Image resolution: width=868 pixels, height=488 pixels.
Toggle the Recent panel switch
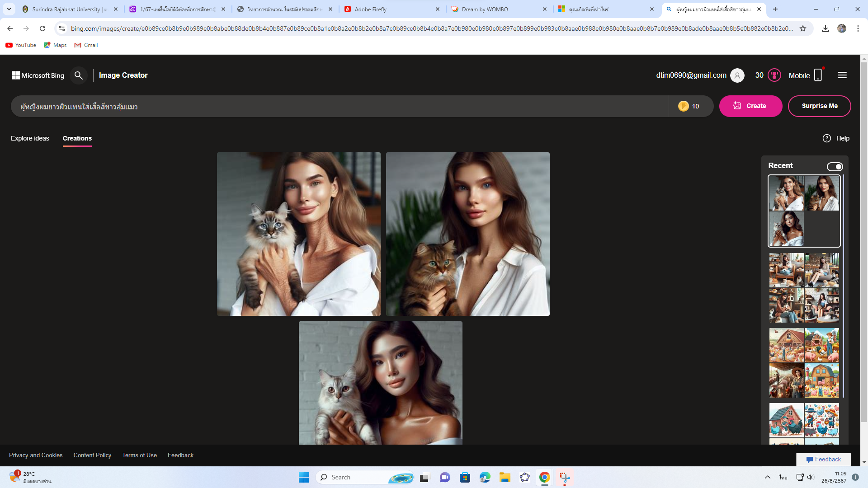[835, 167]
